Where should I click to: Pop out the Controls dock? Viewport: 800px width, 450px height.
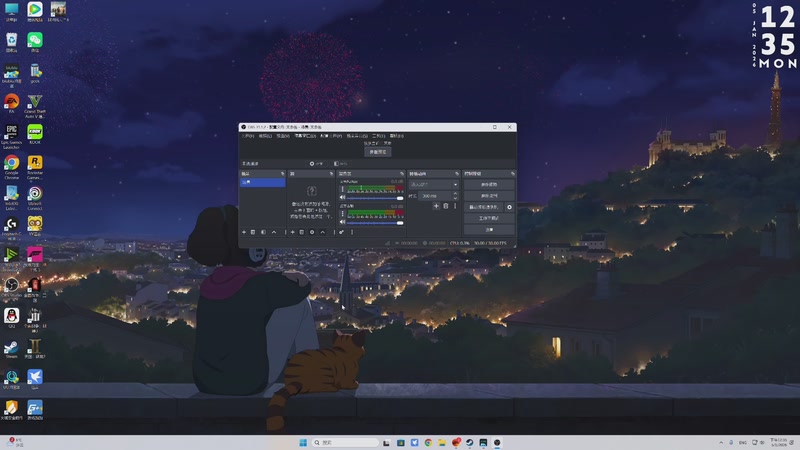(513, 174)
